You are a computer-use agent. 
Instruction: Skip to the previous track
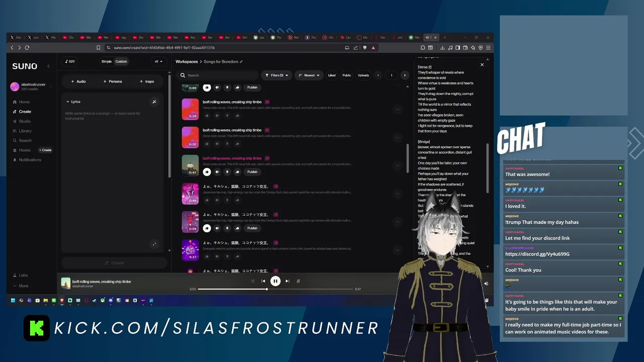point(263,281)
